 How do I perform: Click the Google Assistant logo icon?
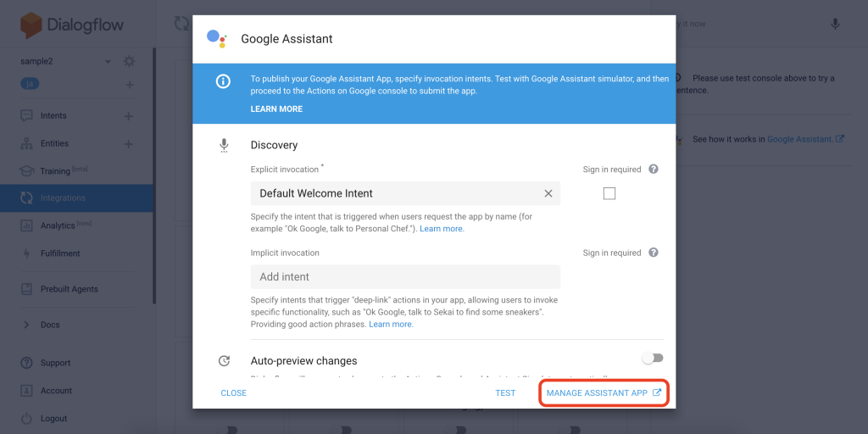click(x=216, y=39)
